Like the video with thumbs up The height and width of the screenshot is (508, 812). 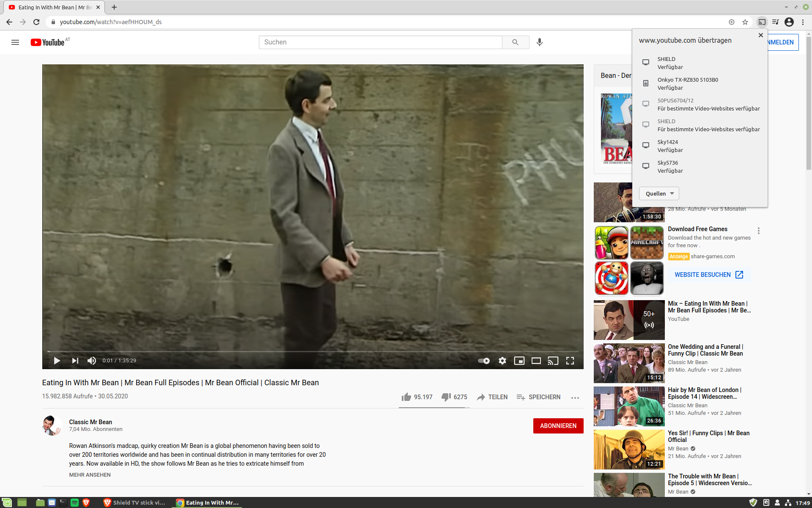tap(417, 397)
